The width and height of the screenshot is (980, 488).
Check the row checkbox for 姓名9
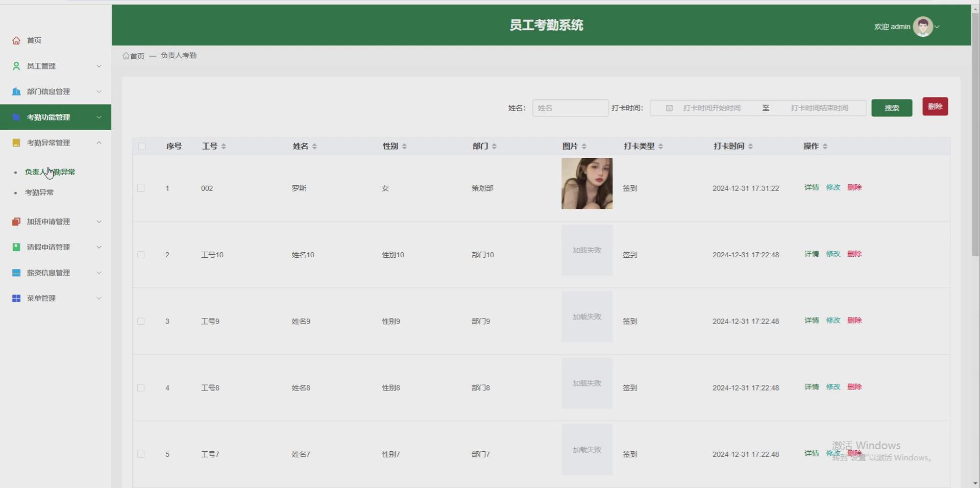(x=141, y=321)
